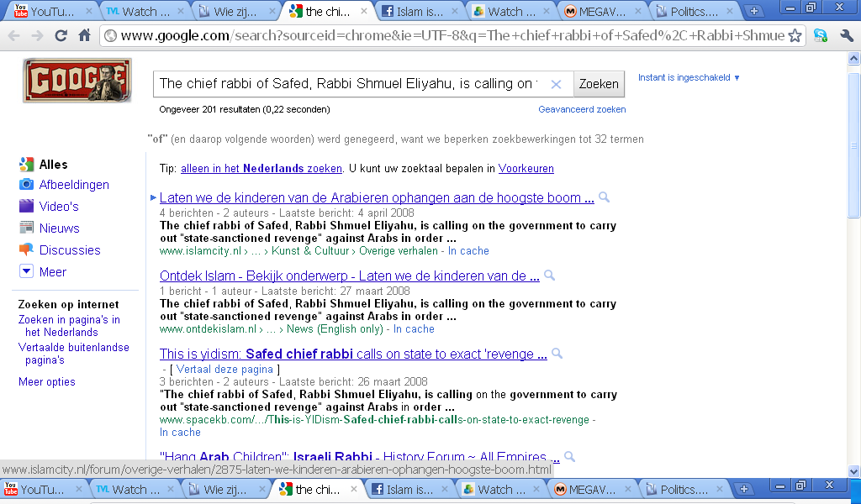Click the page scrollbar down arrow
Screen dimensions: 861x504
[x=854, y=470]
